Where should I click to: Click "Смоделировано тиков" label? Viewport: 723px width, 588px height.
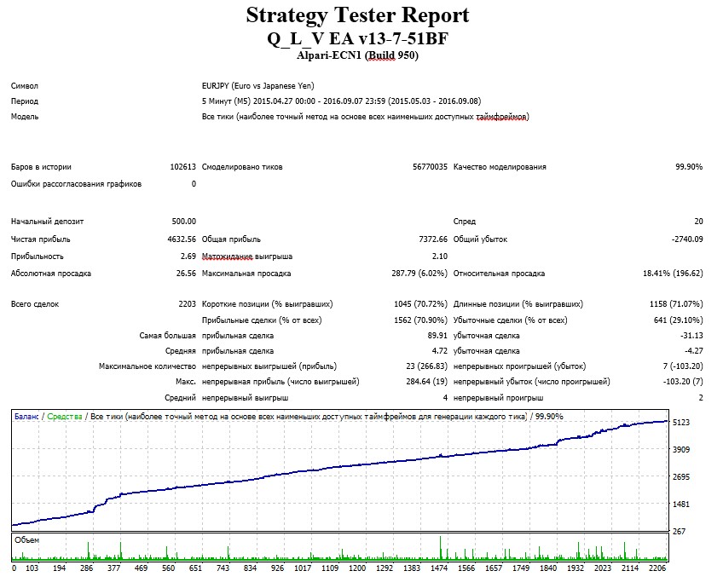point(242,167)
